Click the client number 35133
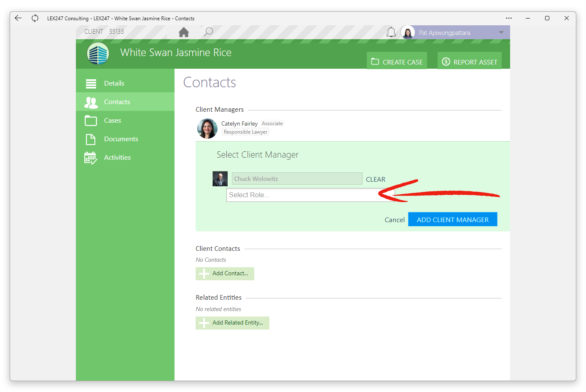The image size is (586, 392). pos(116,32)
